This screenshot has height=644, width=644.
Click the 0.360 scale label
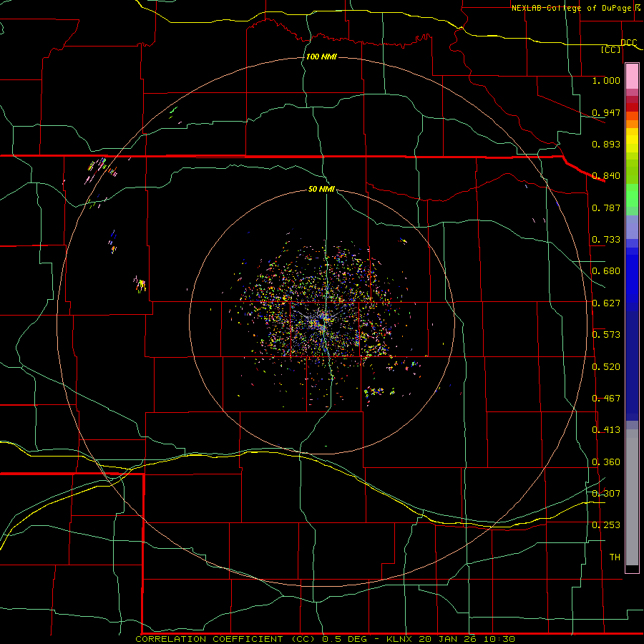(606, 462)
